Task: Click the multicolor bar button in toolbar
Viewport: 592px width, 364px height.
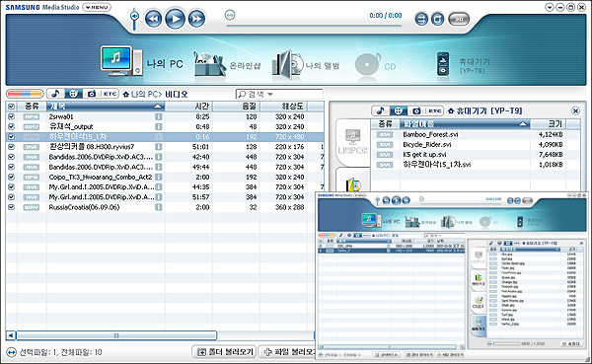Action: 25,94
